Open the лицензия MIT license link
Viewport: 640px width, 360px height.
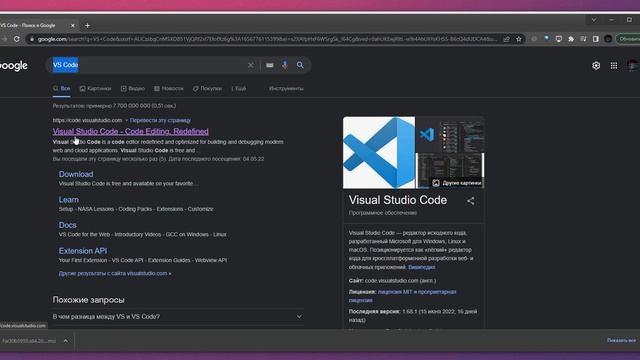402,296
